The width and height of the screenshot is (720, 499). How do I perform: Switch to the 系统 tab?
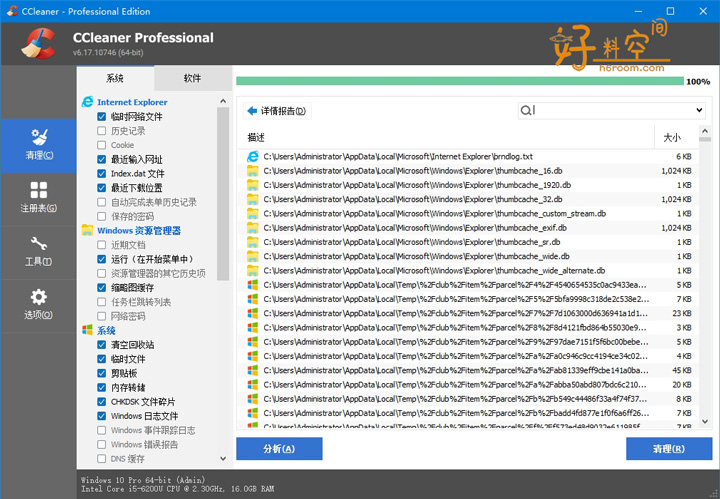[115, 78]
